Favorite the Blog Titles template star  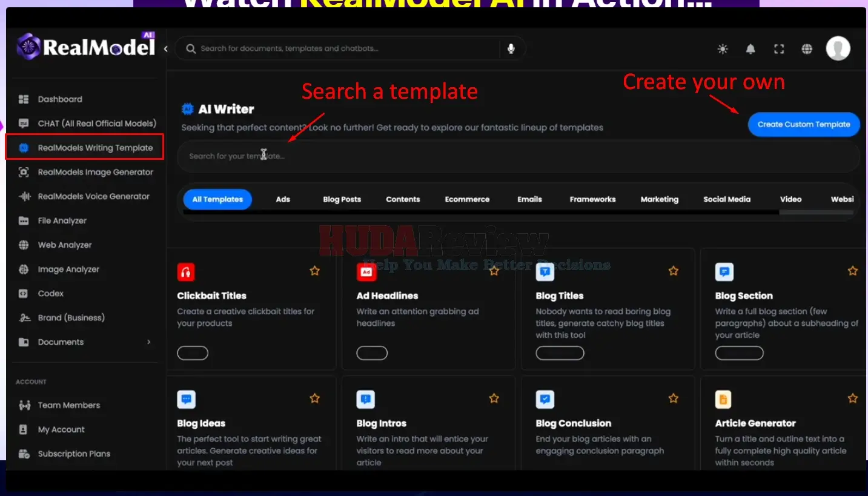pyautogui.click(x=674, y=271)
